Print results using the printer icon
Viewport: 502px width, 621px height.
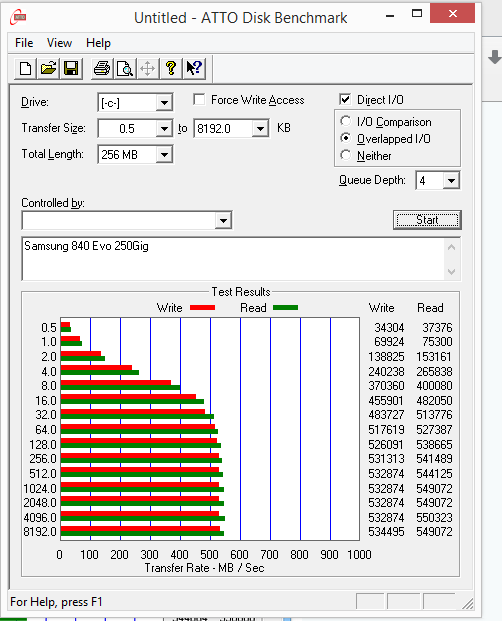pos(102,69)
